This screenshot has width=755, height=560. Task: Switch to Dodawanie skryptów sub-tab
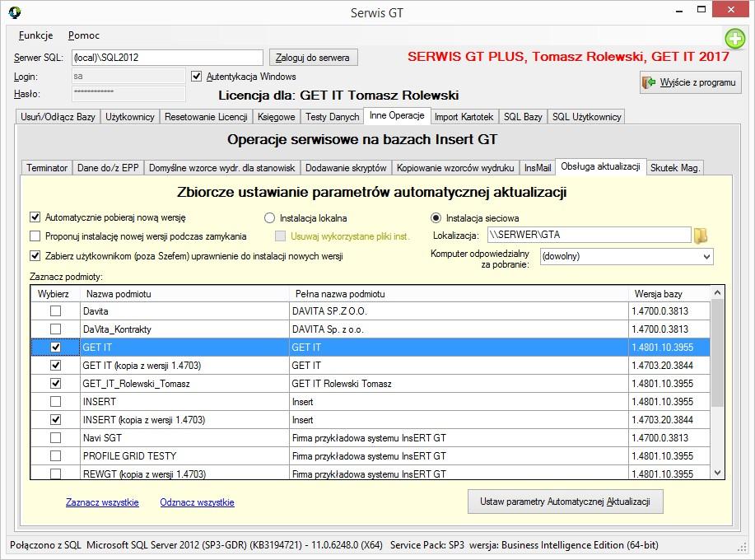click(346, 168)
